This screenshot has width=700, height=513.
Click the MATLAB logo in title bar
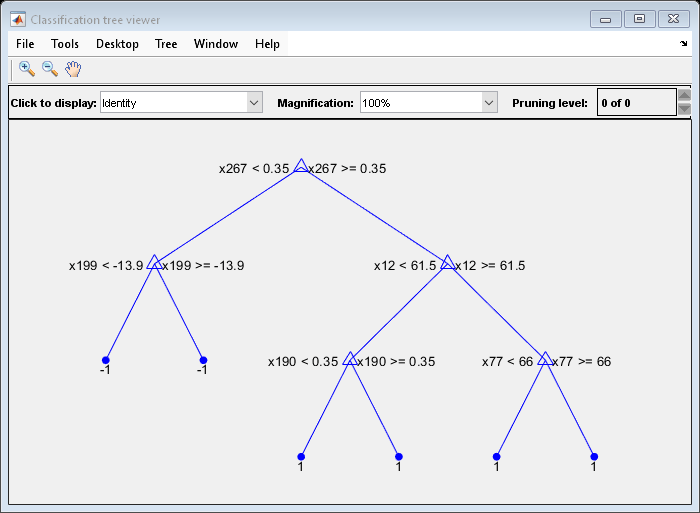click(x=18, y=19)
